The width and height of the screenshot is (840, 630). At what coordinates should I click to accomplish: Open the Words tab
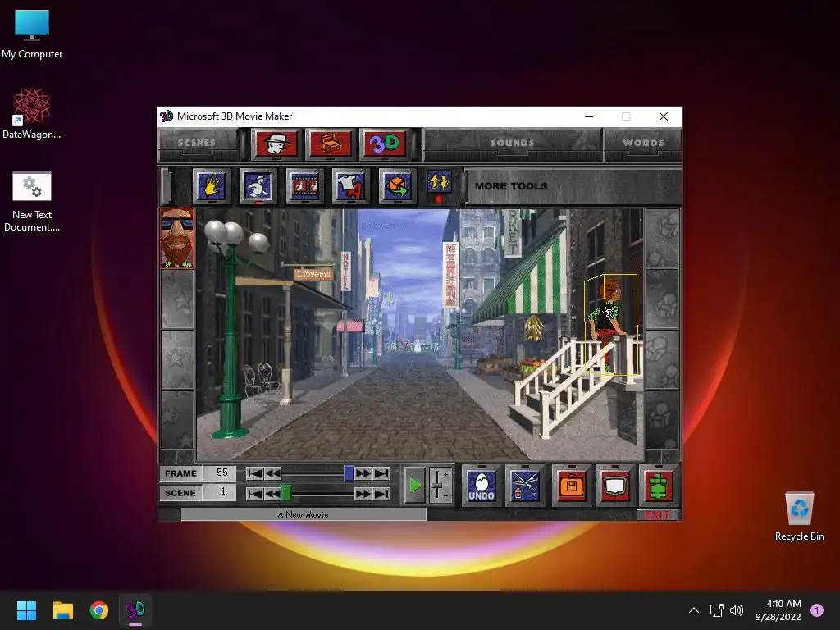click(x=643, y=143)
